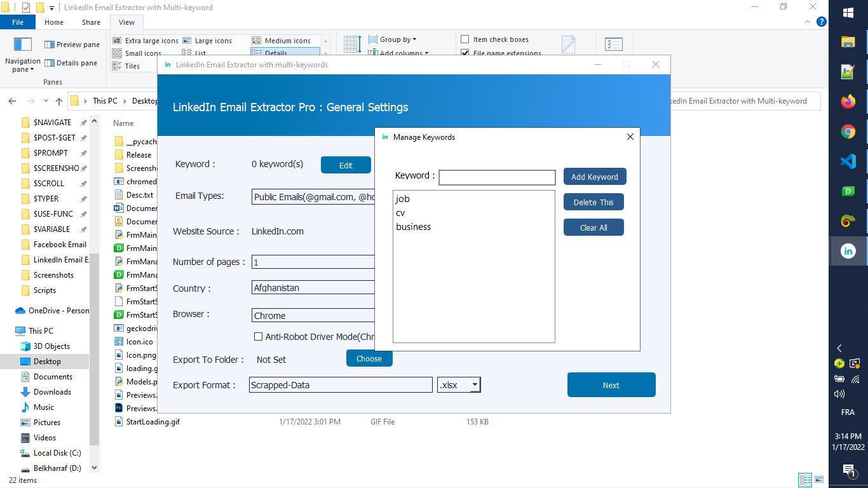Click the Back arrow in Explorer
The height and width of the screenshot is (488, 868).
coord(11,100)
